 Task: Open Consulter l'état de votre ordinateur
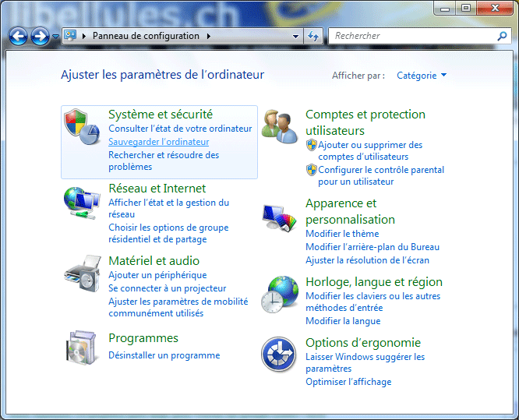[x=180, y=129]
